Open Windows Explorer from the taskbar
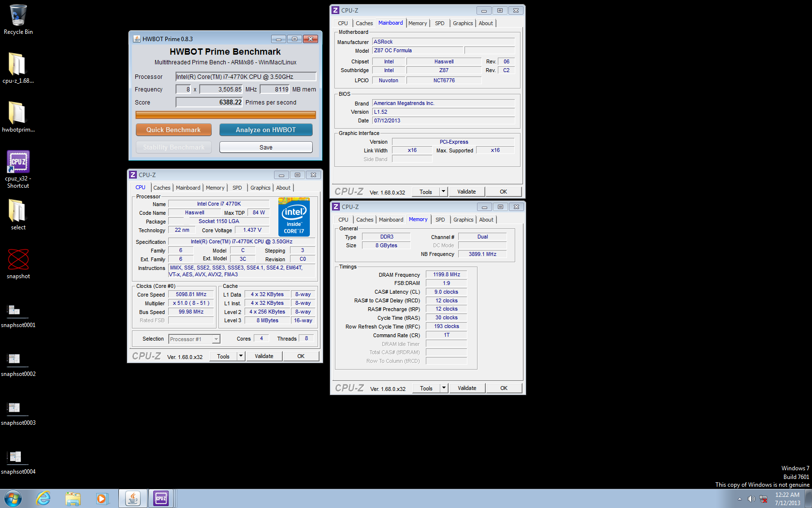812x508 pixels. [x=73, y=498]
